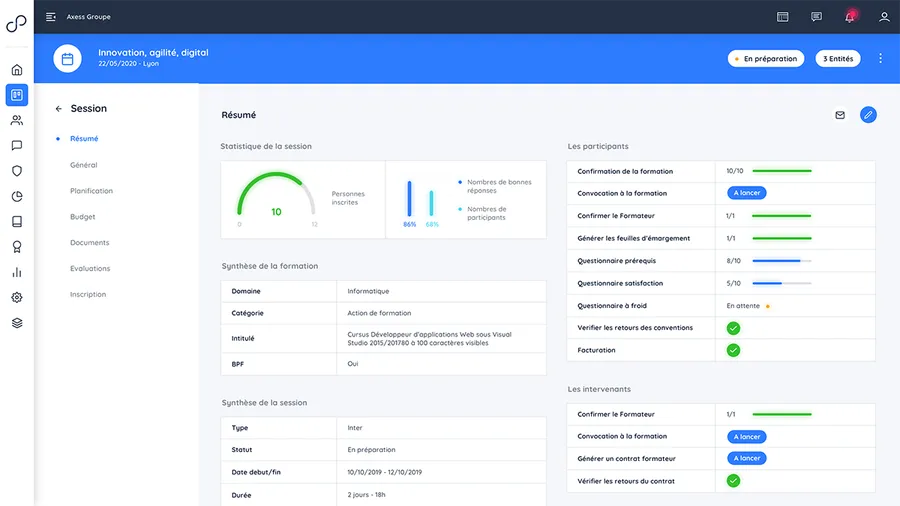The width and height of the screenshot is (900, 506).
Task: Click green check for Facturation
Action: point(733,350)
